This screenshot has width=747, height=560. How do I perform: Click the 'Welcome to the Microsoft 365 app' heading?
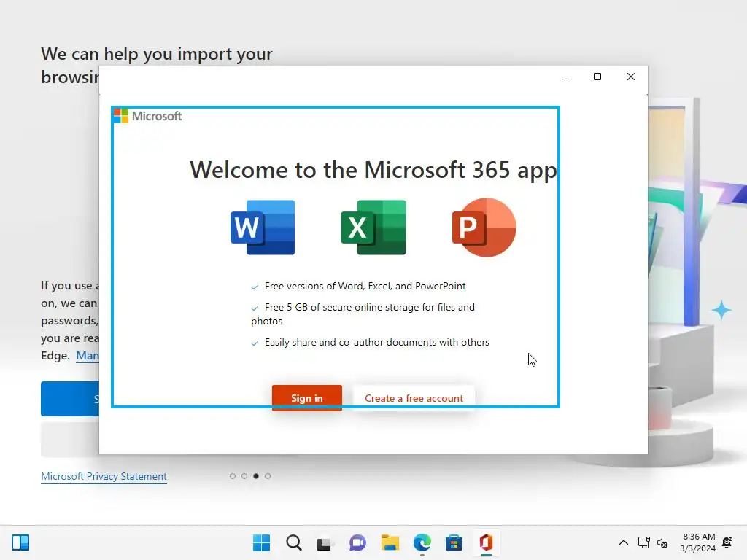(x=373, y=170)
